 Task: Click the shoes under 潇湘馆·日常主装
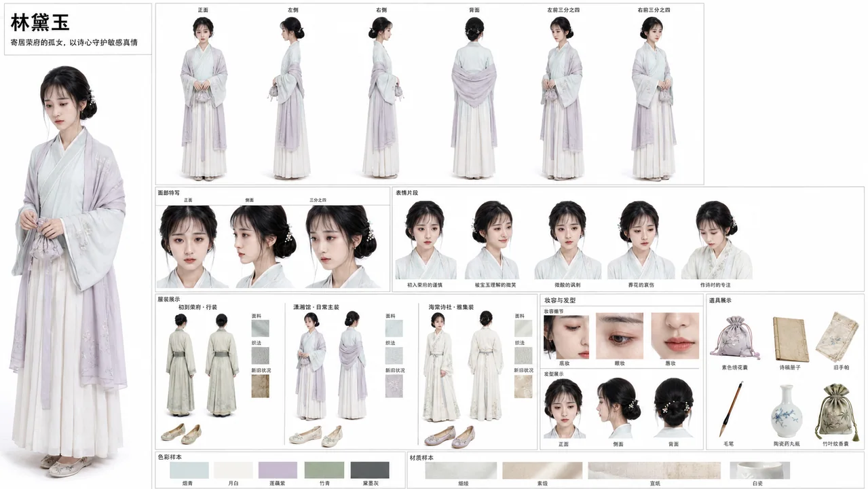tap(316, 435)
